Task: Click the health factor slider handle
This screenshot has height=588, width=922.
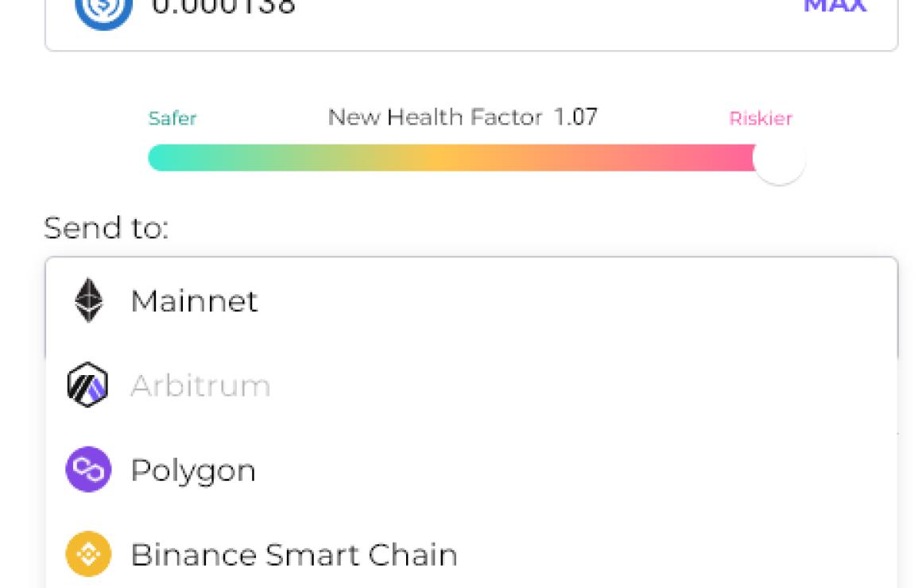Action: (x=779, y=158)
